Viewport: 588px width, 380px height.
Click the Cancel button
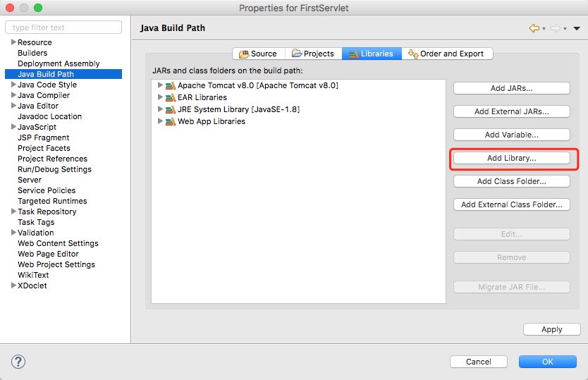[x=479, y=362]
